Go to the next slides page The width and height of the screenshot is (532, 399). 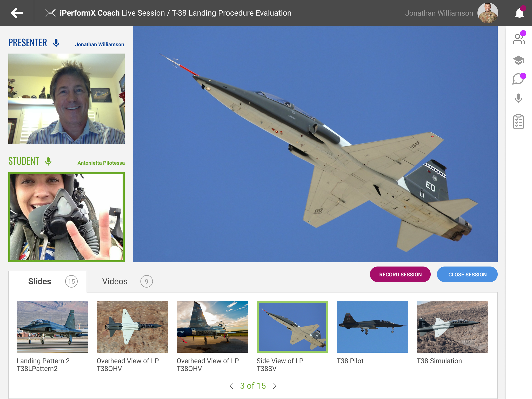point(275,386)
